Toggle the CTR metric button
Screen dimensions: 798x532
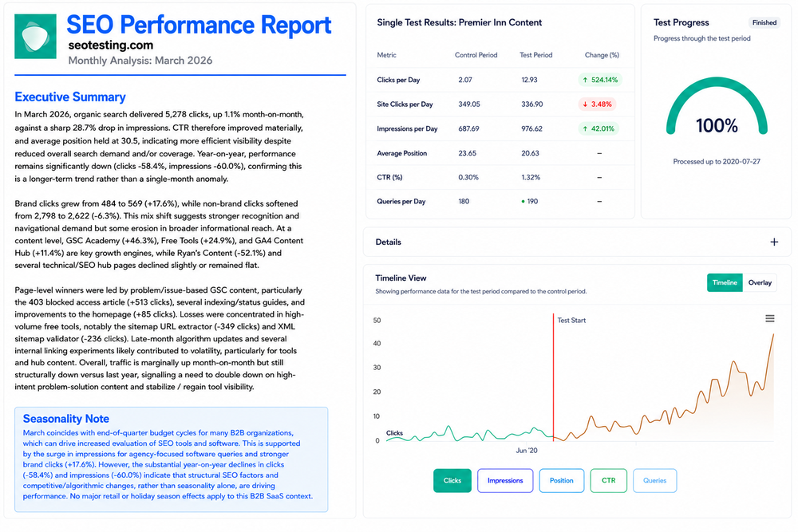tap(608, 481)
